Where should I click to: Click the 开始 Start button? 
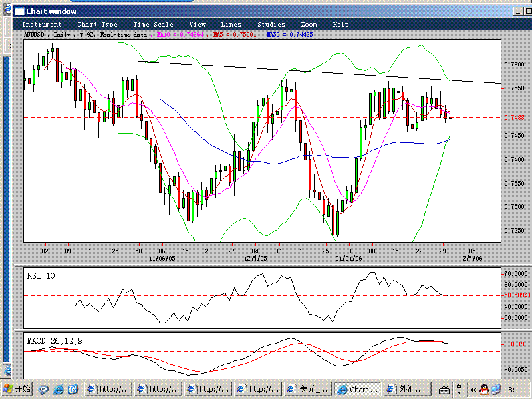(x=17, y=389)
